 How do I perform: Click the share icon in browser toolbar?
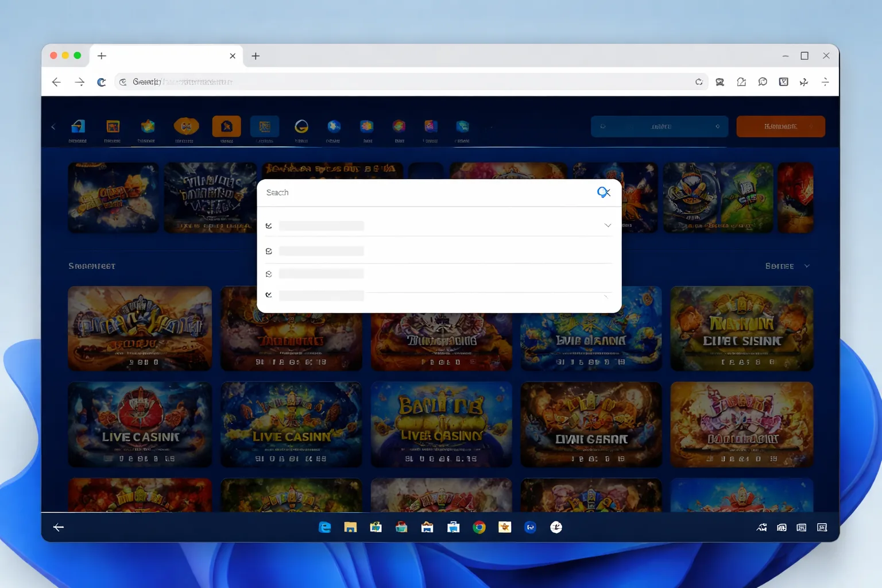(x=741, y=82)
